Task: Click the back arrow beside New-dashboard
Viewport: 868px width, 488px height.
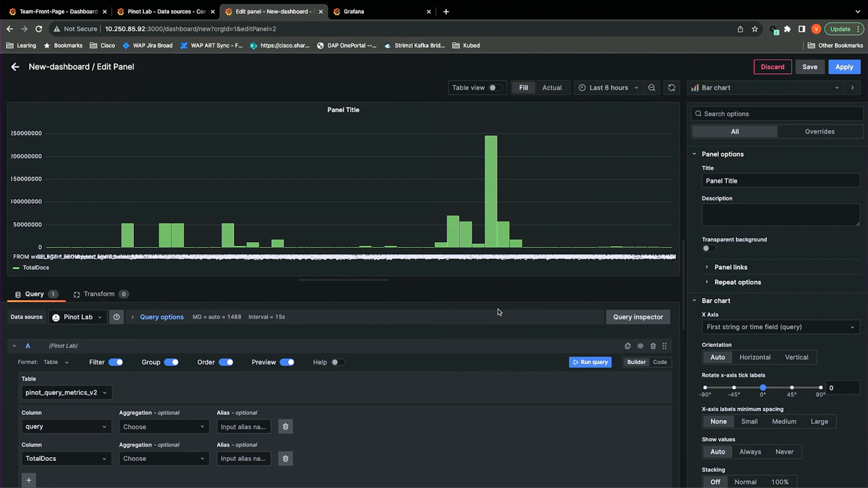Action: [15, 67]
